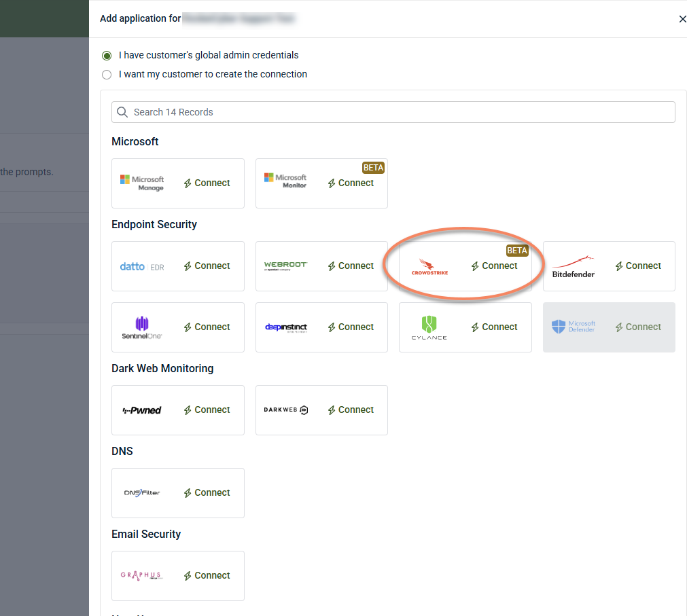Connect the Datto EDR integration
687x616 pixels.
(207, 266)
